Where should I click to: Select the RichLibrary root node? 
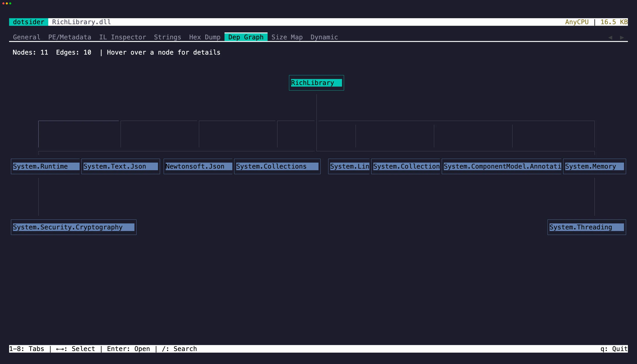pyautogui.click(x=316, y=83)
